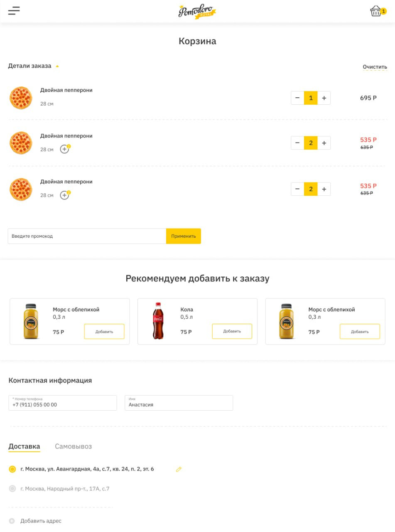Viewport: 395px width, 532px height.
Task: Select the Авангардная address radio button
Action: 12,469
